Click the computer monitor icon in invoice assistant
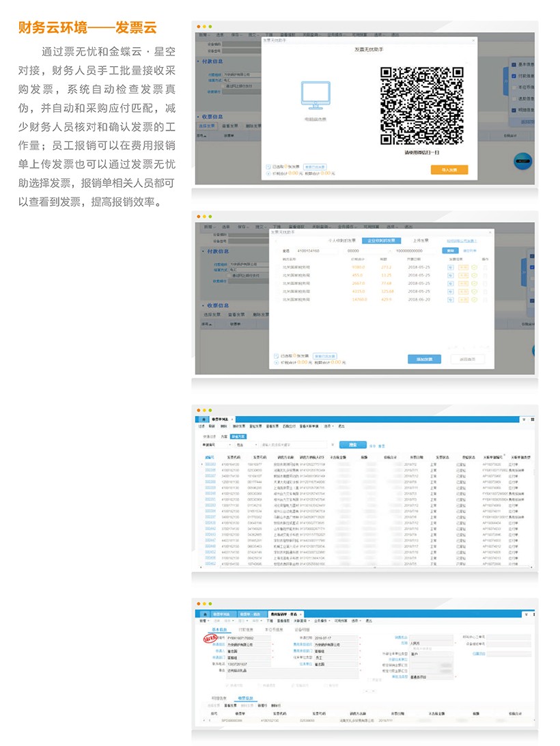 point(315,94)
